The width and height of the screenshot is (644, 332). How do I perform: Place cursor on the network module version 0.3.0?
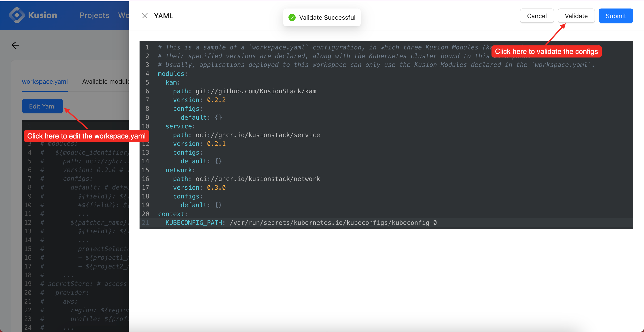tap(216, 187)
